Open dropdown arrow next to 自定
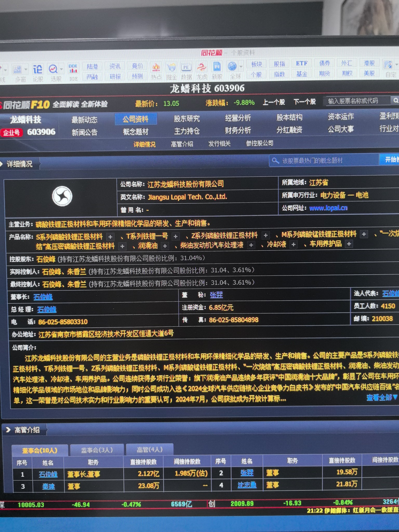 [x=397, y=64]
